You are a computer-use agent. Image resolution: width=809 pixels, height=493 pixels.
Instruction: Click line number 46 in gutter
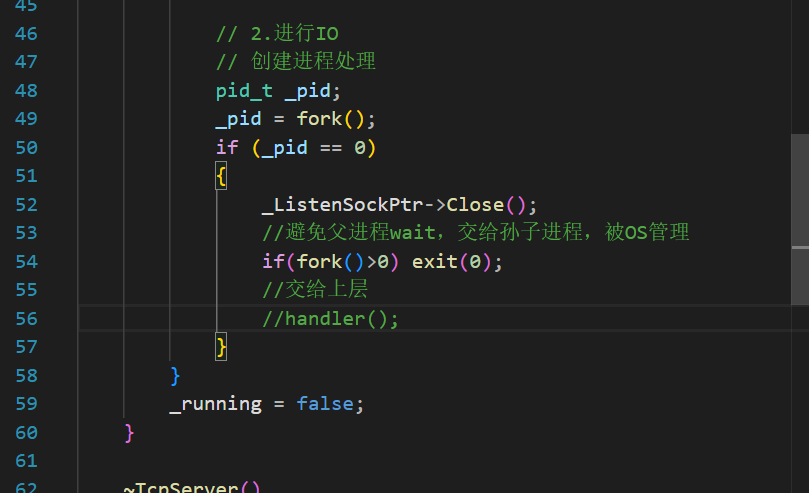pyautogui.click(x=26, y=34)
